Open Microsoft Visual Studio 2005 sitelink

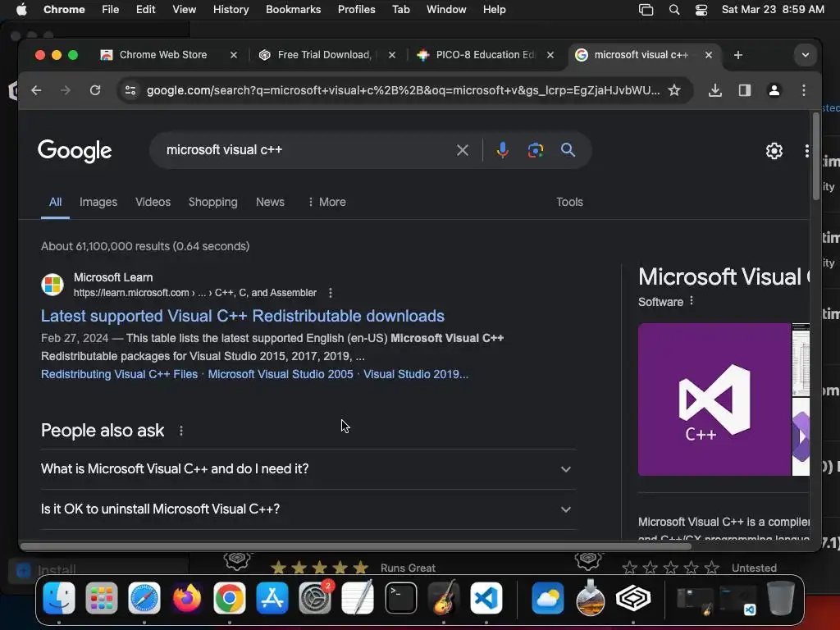pos(281,374)
